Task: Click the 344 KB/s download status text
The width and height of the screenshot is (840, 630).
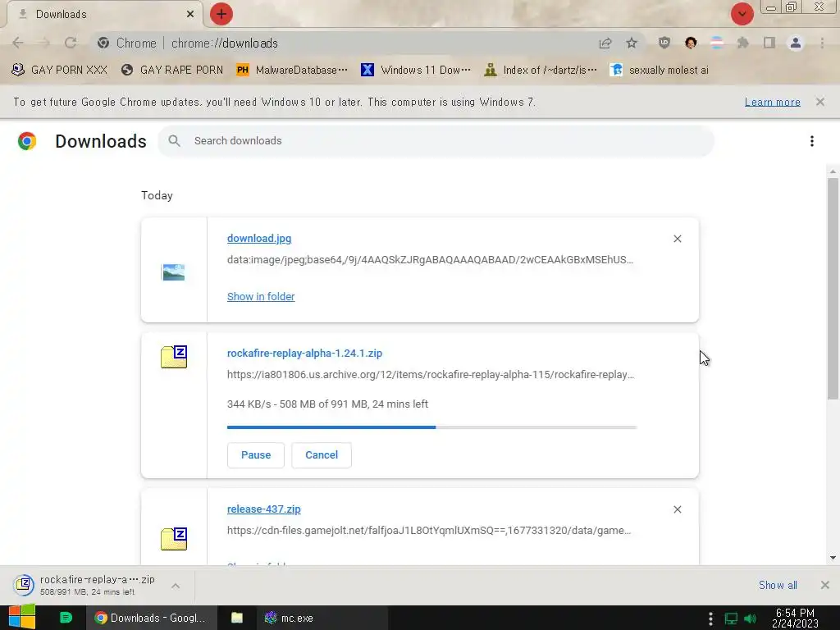Action: (x=327, y=404)
